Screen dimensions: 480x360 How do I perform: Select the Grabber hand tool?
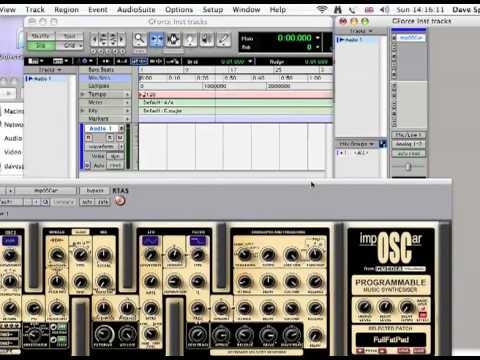[190, 39]
